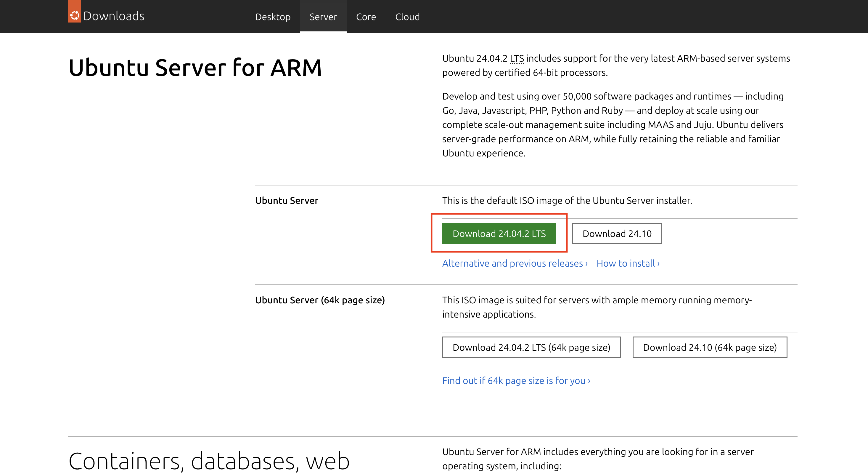The height and width of the screenshot is (474, 868).
Task: Click the Ubuntu logo icon
Action: click(x=75, y=15)
